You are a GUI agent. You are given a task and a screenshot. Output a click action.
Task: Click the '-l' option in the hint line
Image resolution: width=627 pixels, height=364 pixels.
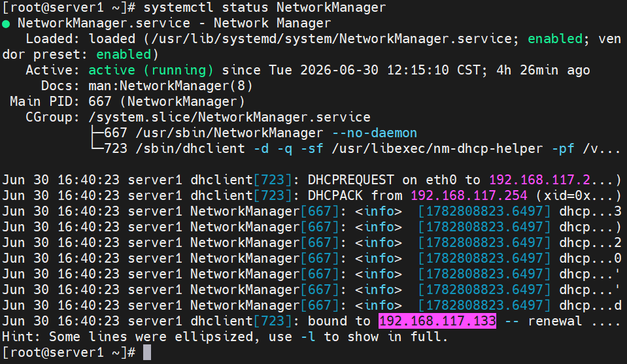point(308,337)
